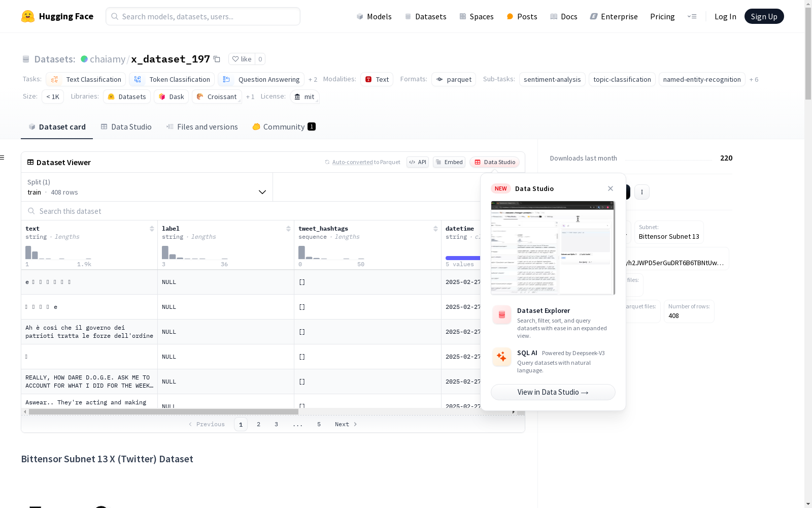Click the Data Studio preview thumbnail
812x508 pixels.
click(x=553, y=248)
